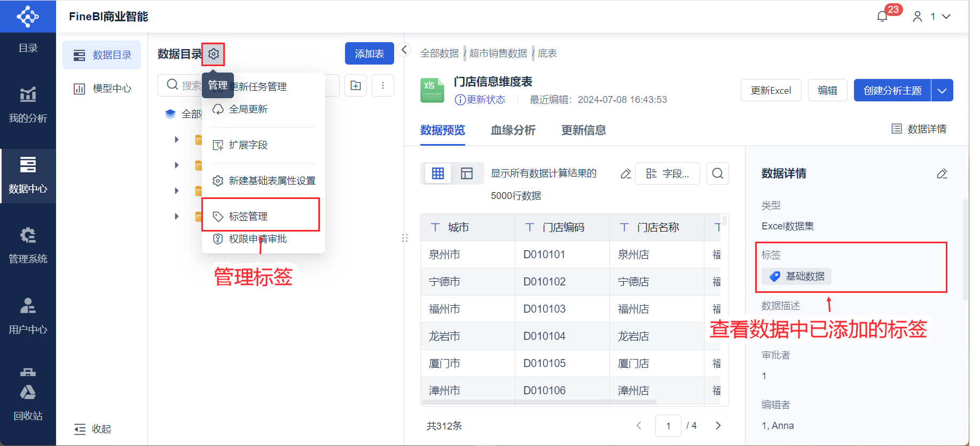
Task: Expand the first folder in the tree
Action: 177,140
